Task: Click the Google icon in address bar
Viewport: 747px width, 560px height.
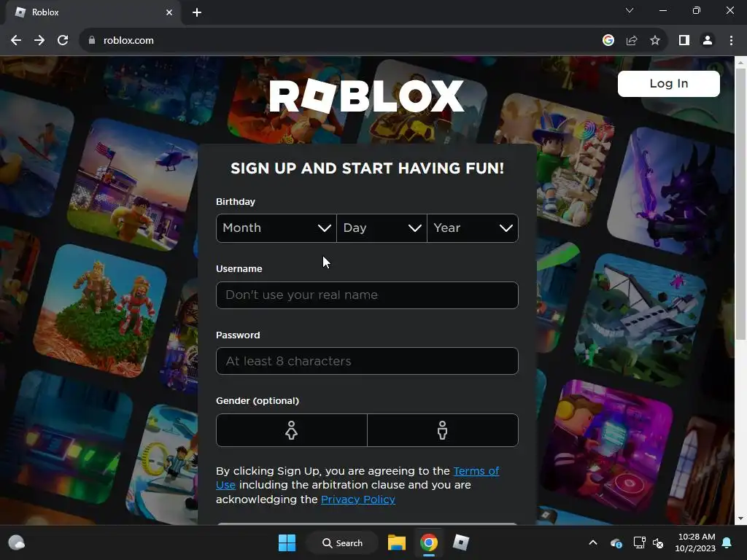Action: (x=608, y=41)
